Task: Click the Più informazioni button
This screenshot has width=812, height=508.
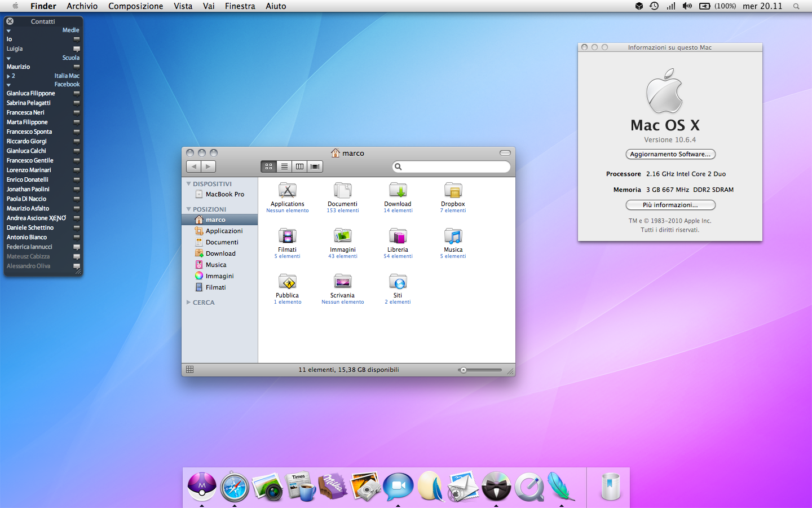Action: click(x=670, y=205)
